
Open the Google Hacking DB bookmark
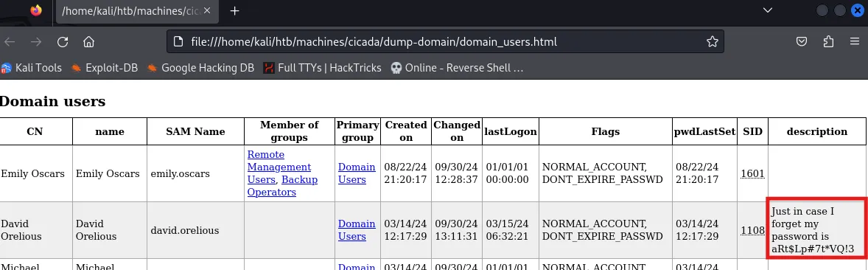click(x=201, y=68)
